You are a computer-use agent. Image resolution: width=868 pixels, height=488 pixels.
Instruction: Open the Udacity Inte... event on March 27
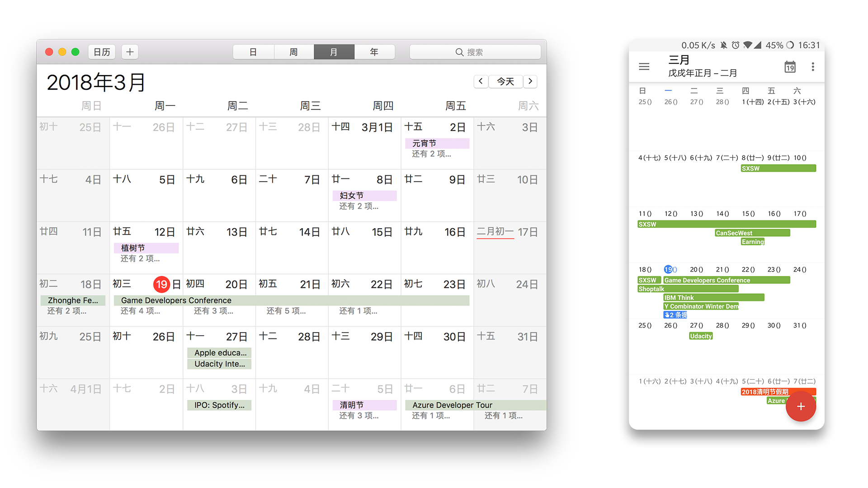point(219,364)
